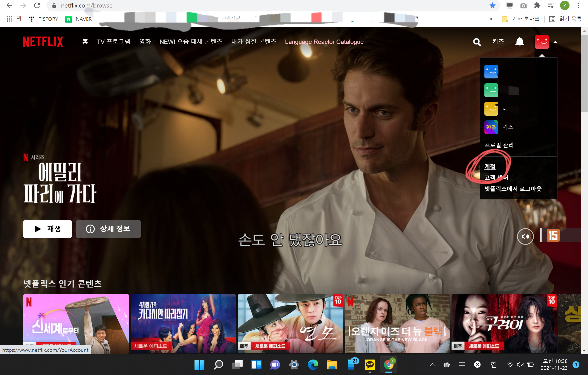
Task: Open Language Reactor Catalogue link
Action: coord(324,42)
